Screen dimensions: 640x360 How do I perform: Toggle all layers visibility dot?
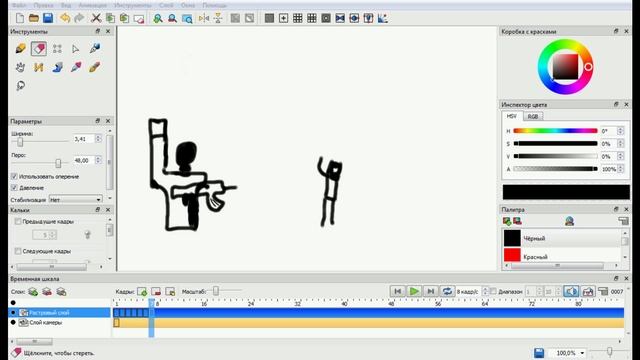13,303
